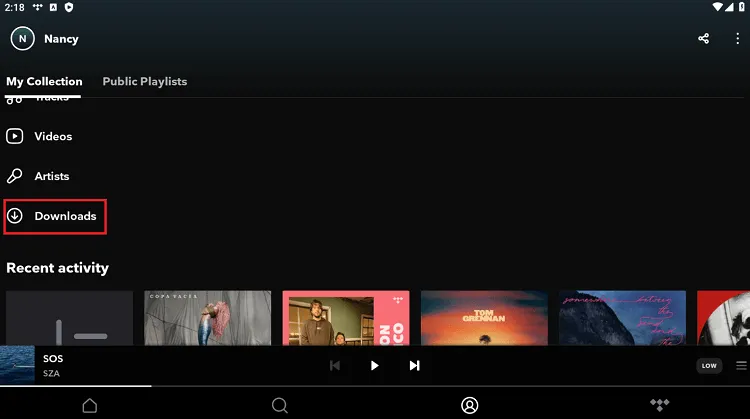
Task: Tap the TIDAL logo in bottom navigation
Action: (x=659, y=405)
